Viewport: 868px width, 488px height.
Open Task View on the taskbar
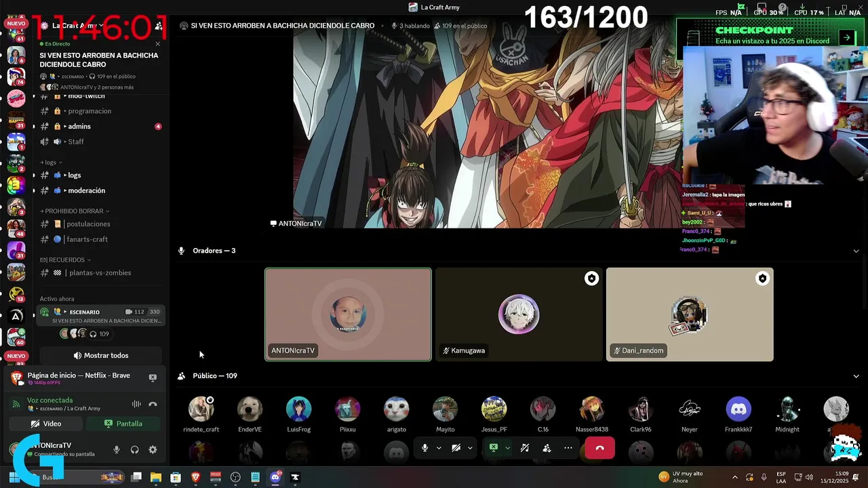click(136, 477)
